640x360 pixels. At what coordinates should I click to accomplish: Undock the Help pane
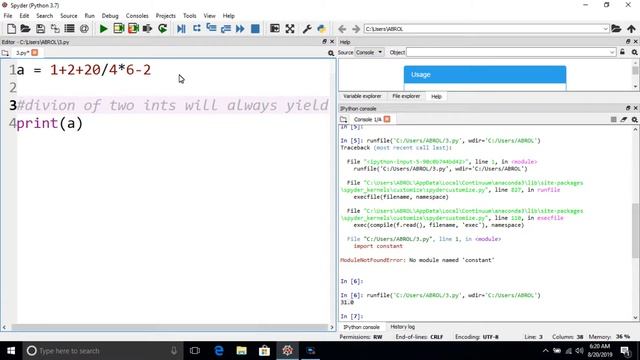click(628, 42)
